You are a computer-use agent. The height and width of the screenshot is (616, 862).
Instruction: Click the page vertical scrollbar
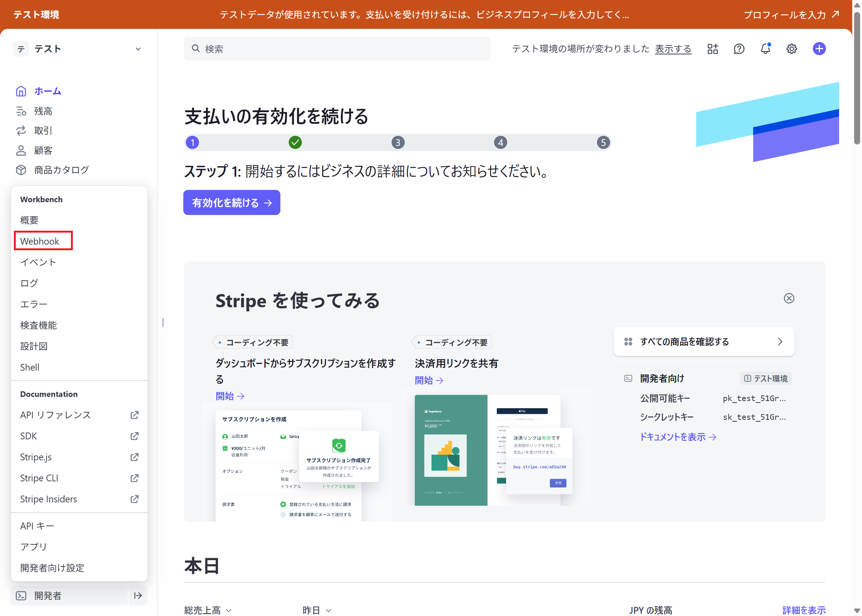(x=857, y=78)
